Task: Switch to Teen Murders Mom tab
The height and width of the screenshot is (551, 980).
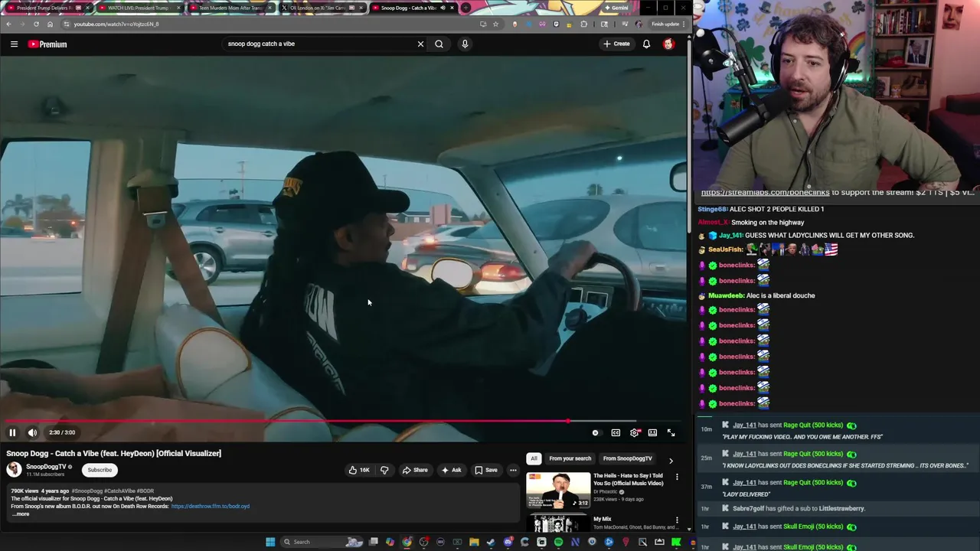Action: tap(230, 8)
